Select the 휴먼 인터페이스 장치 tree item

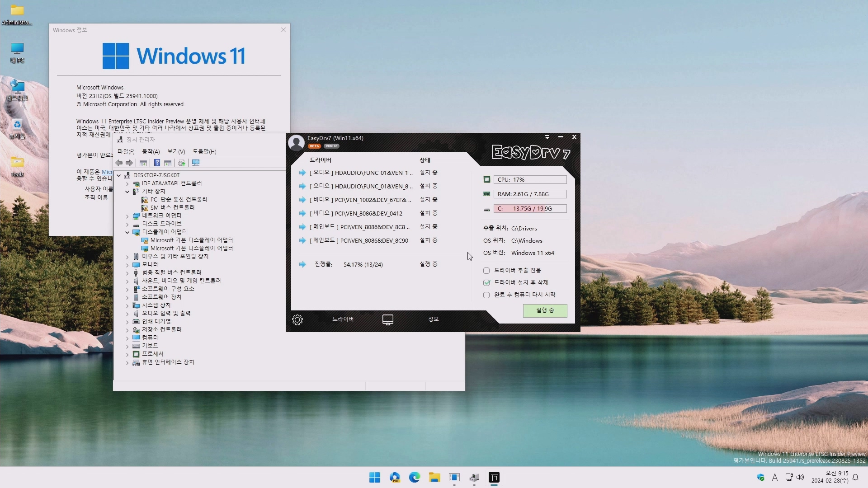pyautogui.click(x=163, y=362)
